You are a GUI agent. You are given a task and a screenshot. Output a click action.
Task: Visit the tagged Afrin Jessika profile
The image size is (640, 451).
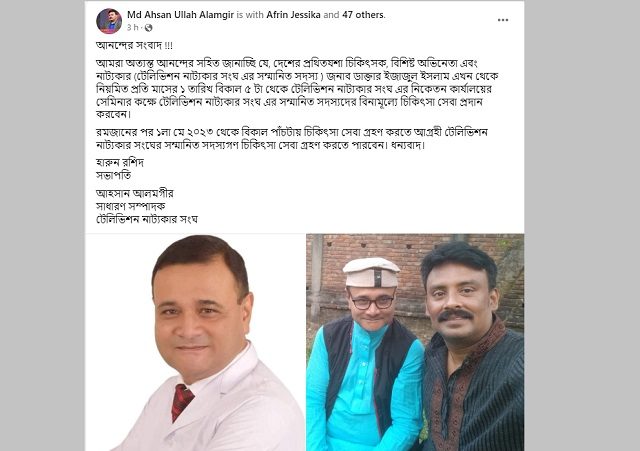pyautogui.click(x=293, y=15)
